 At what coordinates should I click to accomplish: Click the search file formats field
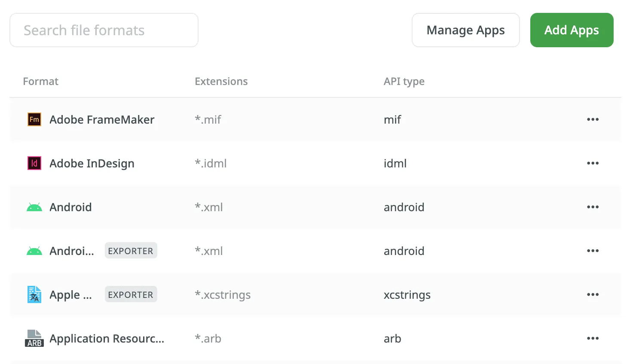104,30
